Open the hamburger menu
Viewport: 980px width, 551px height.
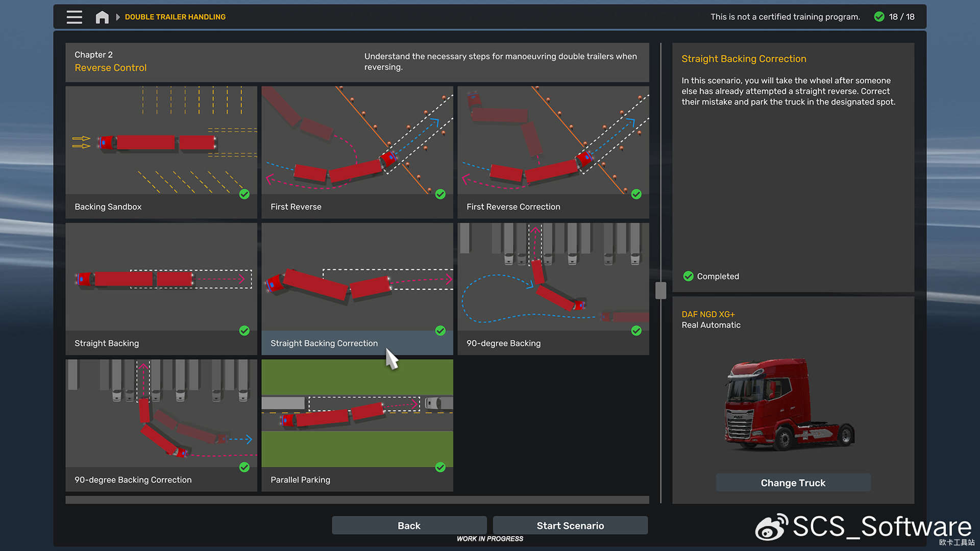coord(74,17)
